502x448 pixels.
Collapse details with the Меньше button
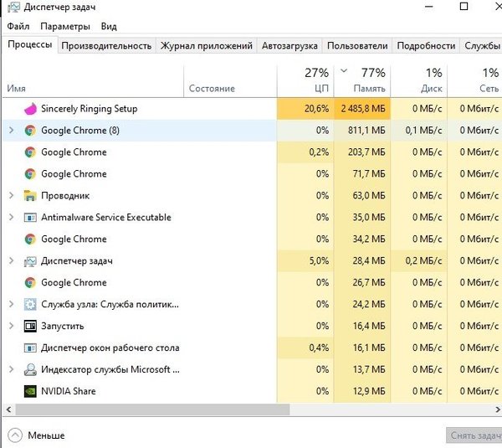[37, 435]
